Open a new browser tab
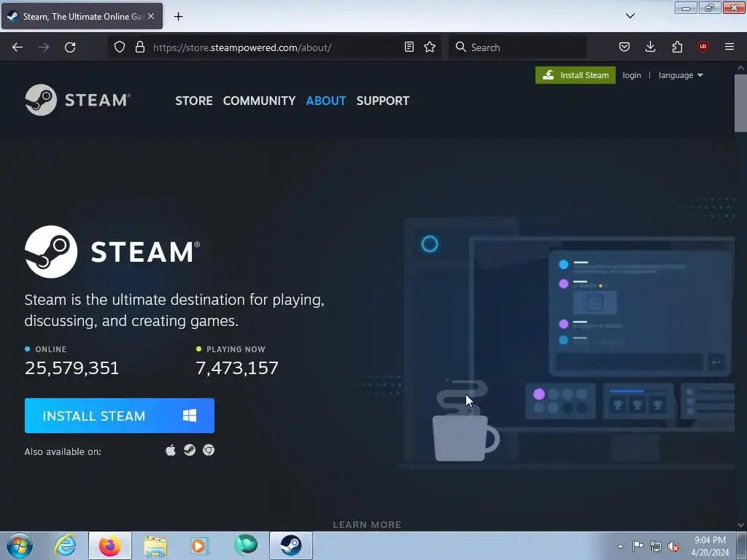 pos(178,17)
